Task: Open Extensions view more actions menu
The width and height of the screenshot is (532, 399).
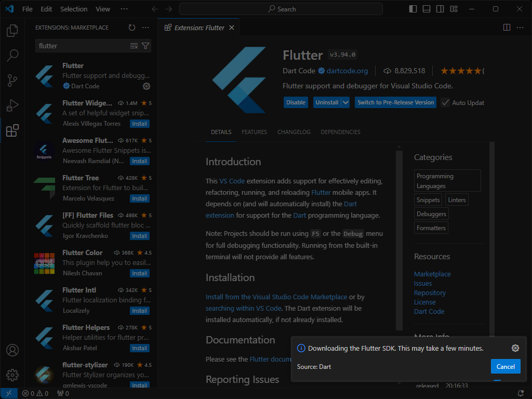Action: coord(145,28)
